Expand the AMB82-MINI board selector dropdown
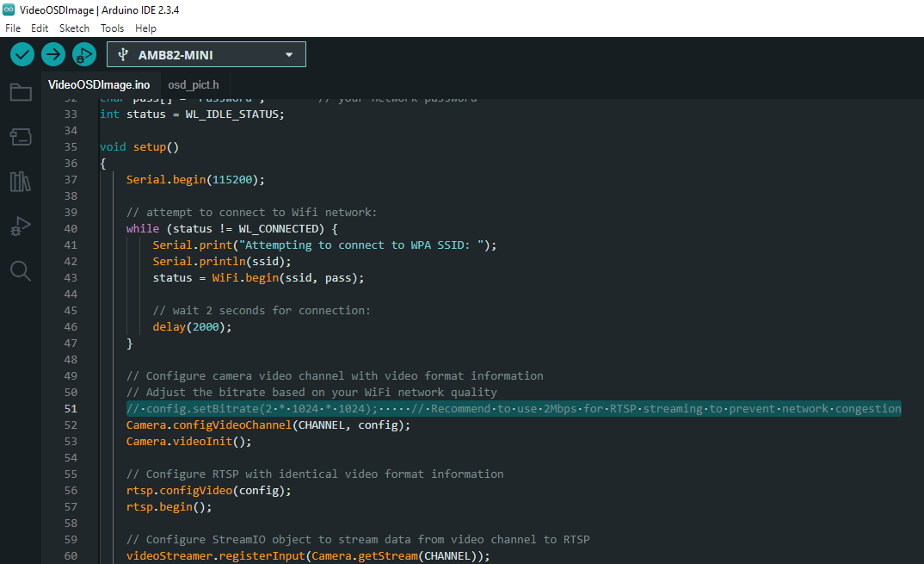 206,55
